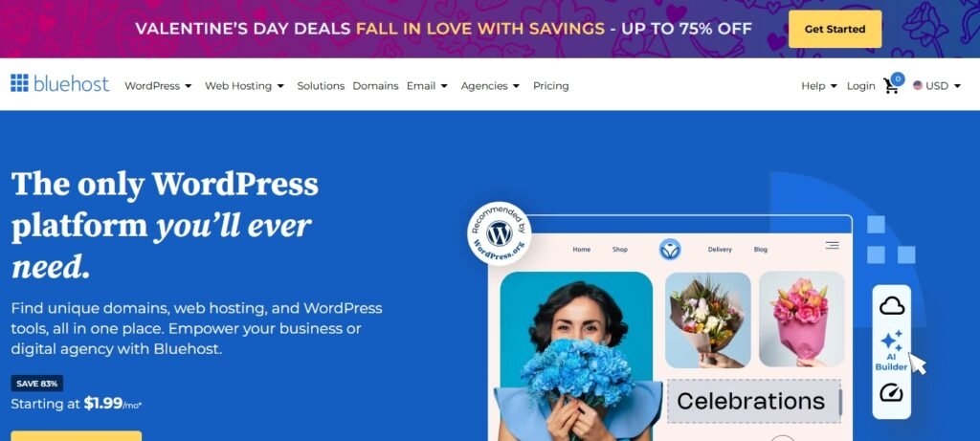Open the Solutions menu item

[321, 86]
